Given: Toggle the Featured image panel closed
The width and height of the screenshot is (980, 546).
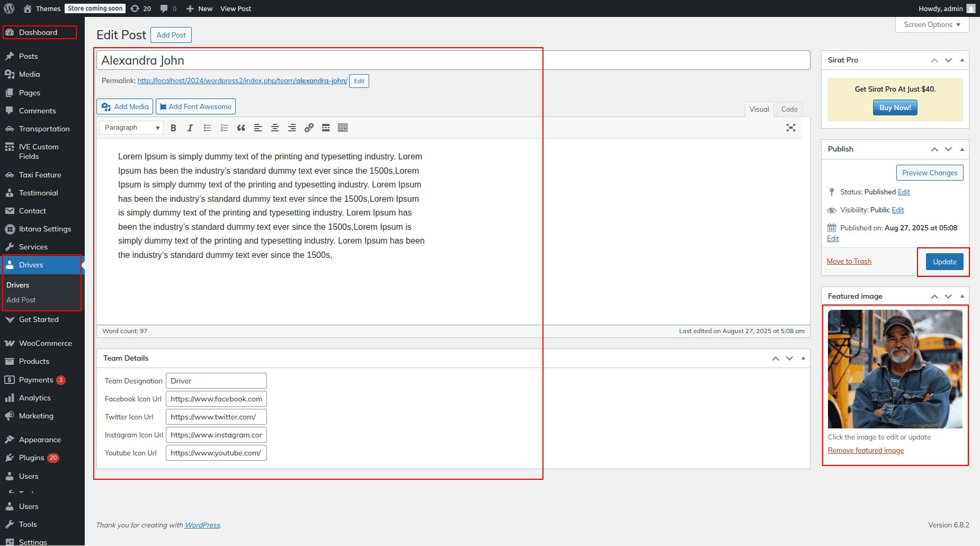Looking at the screenshot, I should (x=962, y=297).
